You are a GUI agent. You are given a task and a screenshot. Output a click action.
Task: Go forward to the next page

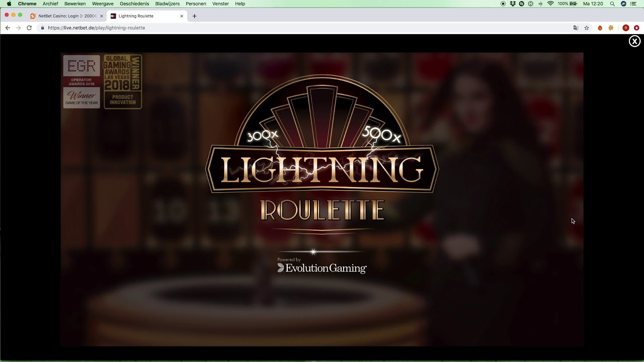[x=18, y=28]
